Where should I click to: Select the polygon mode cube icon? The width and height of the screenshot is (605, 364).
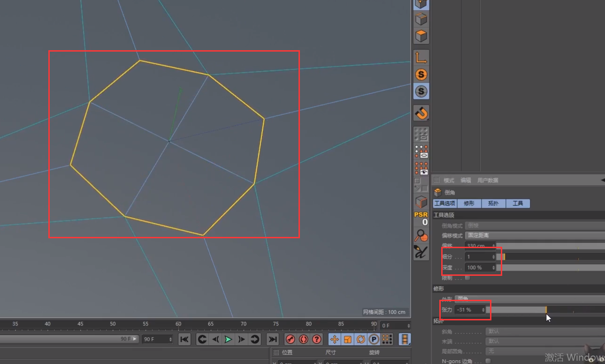pyautogui.click(x=421, y=36)
